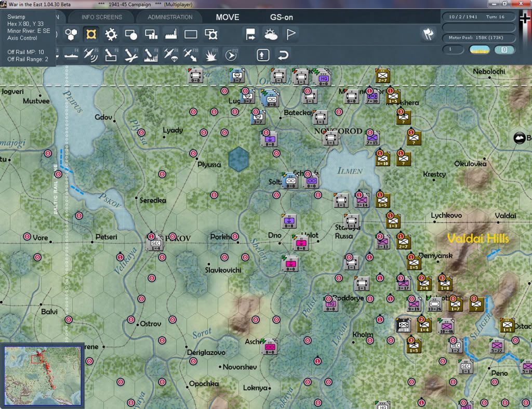532x409 pixels.
Task: Select the 7=30 unit north of Novgorod
Action: point(372,97)
